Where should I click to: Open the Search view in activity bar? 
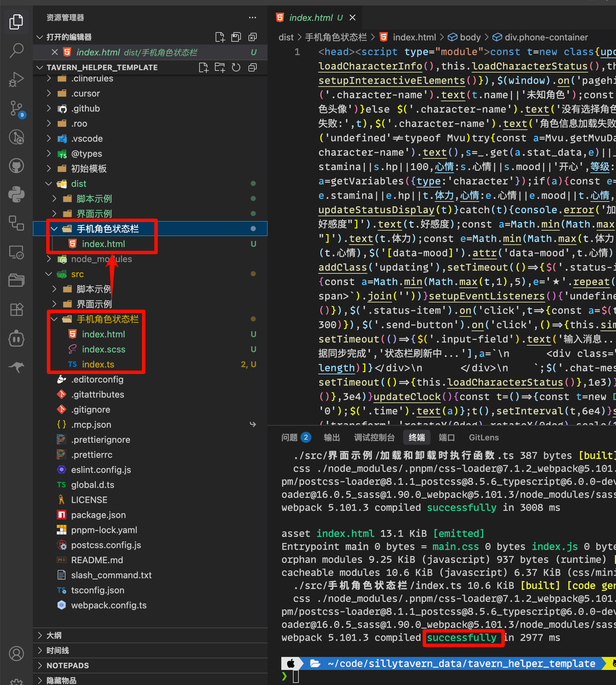(x=16, y=51)
